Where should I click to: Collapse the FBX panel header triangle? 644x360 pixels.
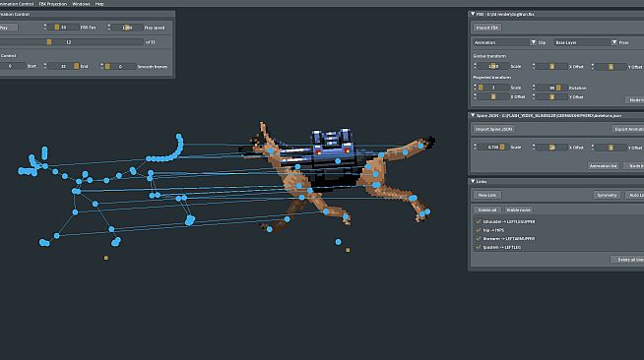coord(473,14)
